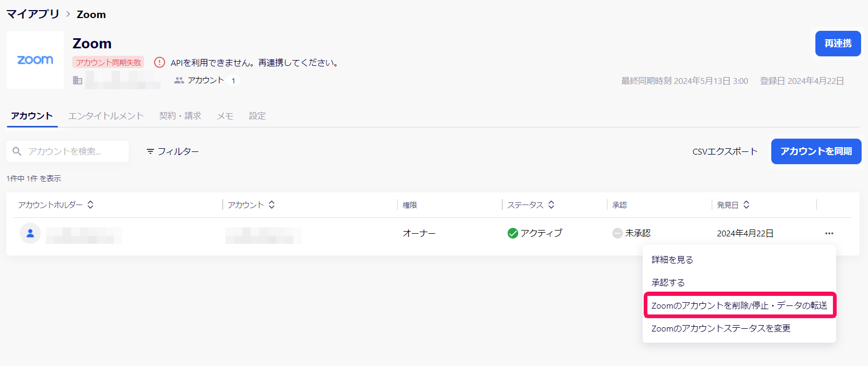Click the green active status checkmark
This screenshot has width=868, height=366.
pyautogui.click(x=513, y=233)
